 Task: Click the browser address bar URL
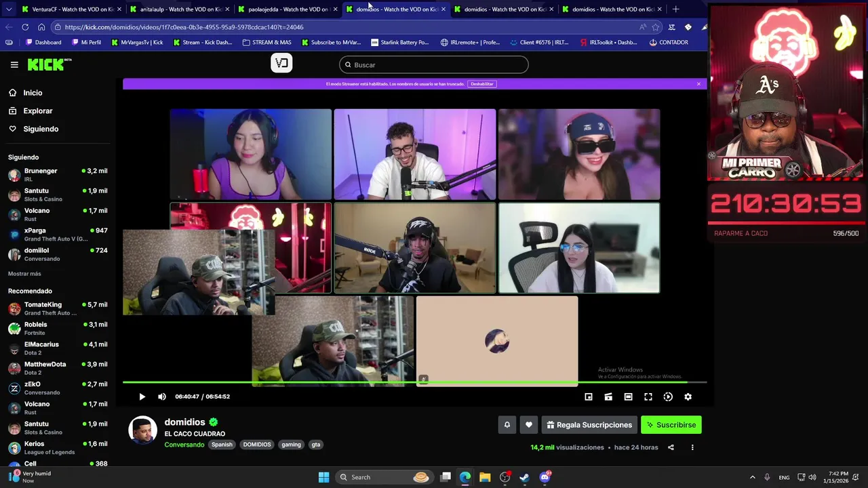point(184,27)
